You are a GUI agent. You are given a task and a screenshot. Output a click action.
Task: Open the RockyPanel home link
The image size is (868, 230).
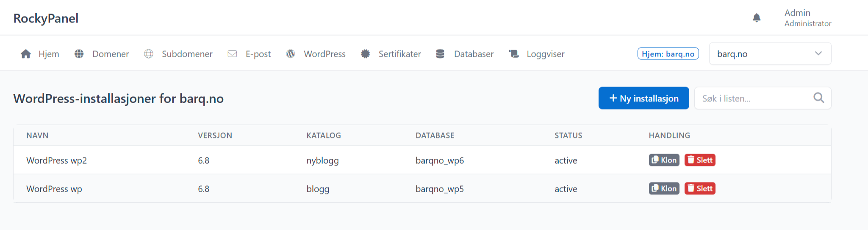pos(46,18)
